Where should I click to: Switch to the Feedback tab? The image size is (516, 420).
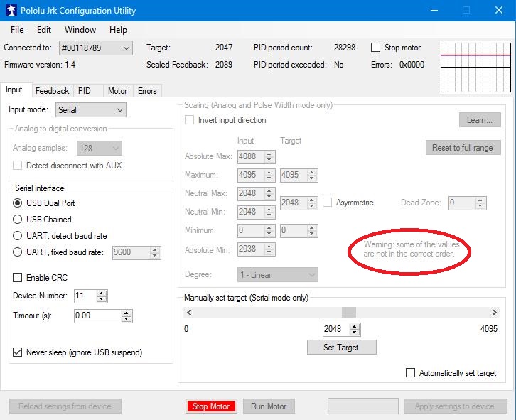[53, 91]
